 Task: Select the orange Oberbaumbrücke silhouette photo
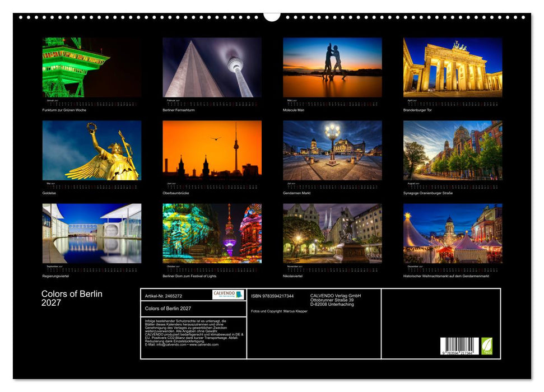point(212,150)
